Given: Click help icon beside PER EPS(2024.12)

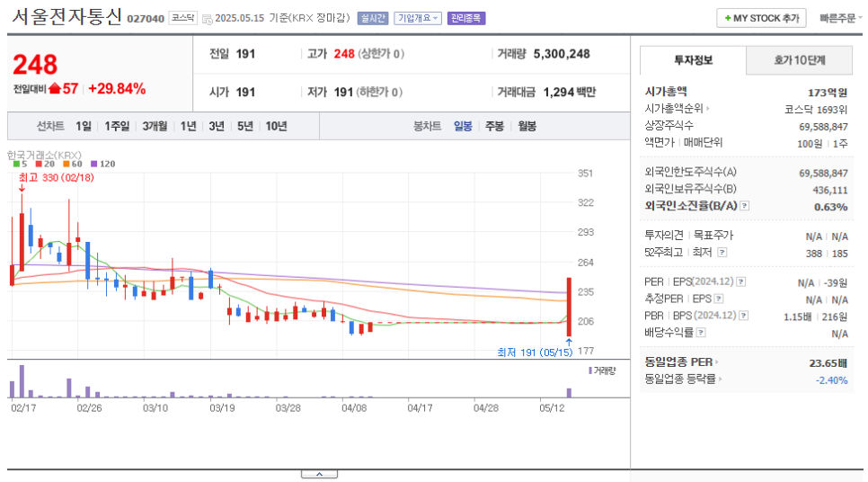Looking at the screenshot, I should (x=740, y=282).
